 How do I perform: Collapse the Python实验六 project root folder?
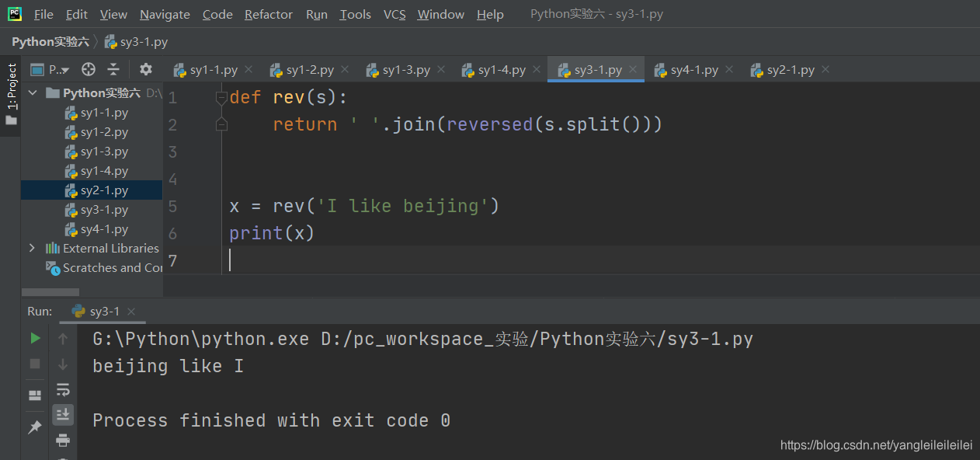33,92
